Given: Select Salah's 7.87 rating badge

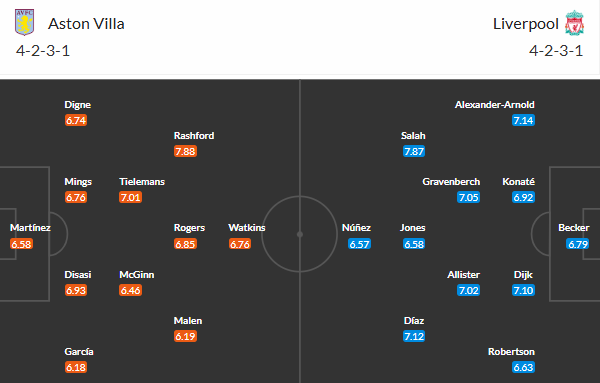Looking at the screenshot, I should click(x=414, y=152).
